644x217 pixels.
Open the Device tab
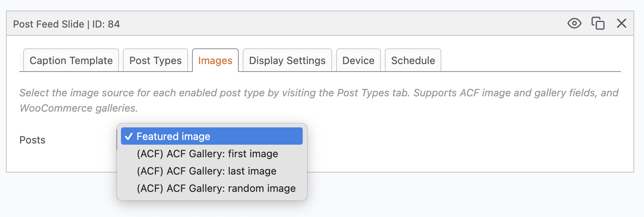pyautogui.click(x=358, y=61)
